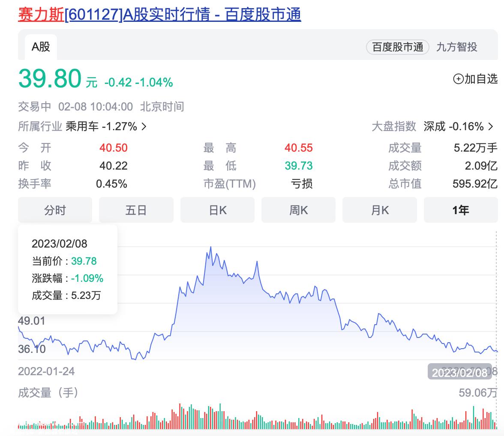Select the 周K chart tab
Viewport: 504px width, 436px height.
298,210
